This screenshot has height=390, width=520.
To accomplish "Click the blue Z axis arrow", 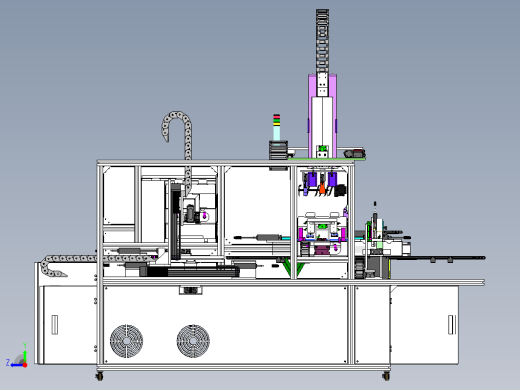I will point(16,365).
